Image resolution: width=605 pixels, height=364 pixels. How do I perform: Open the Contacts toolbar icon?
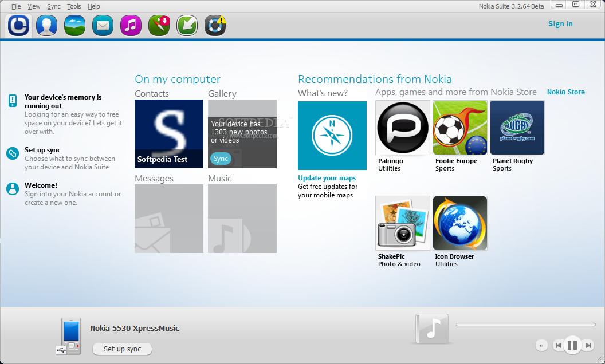(x=46, y=25)
